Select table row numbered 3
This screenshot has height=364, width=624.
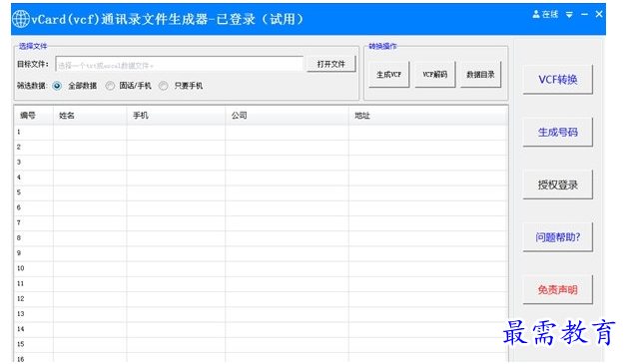tap(261, 163)
